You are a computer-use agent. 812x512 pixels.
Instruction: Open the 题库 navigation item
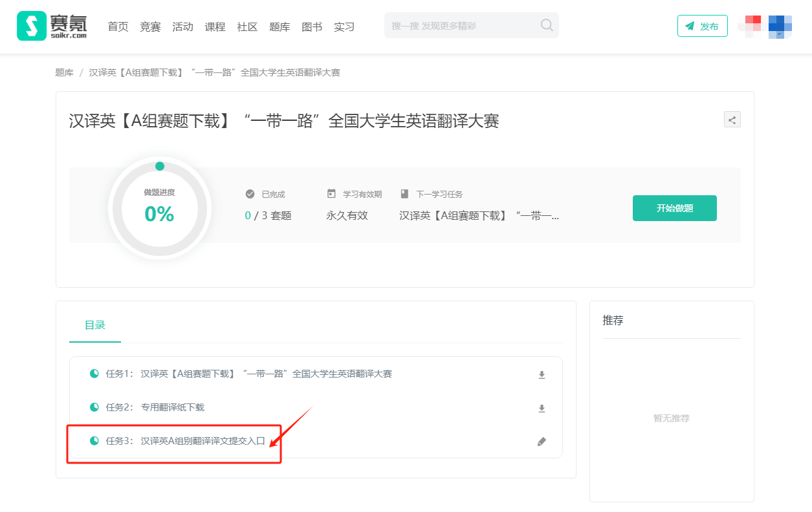point(280,27)
